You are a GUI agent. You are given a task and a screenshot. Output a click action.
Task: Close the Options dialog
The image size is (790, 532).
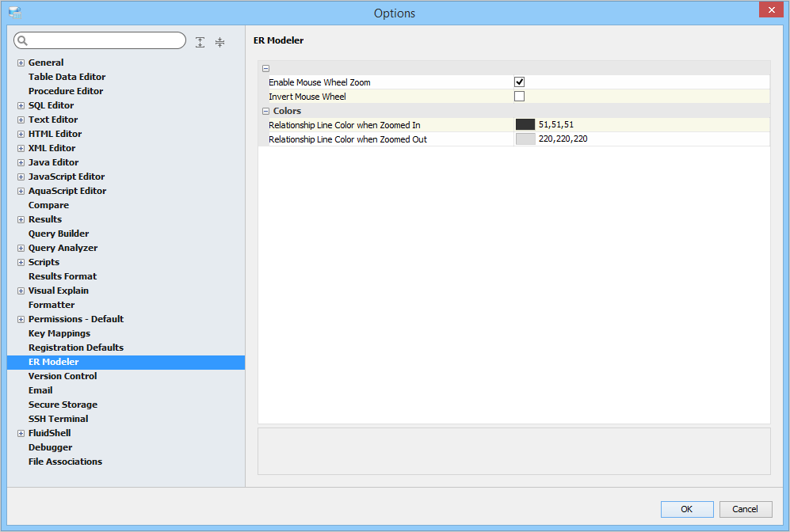click(x=771, y=9)
